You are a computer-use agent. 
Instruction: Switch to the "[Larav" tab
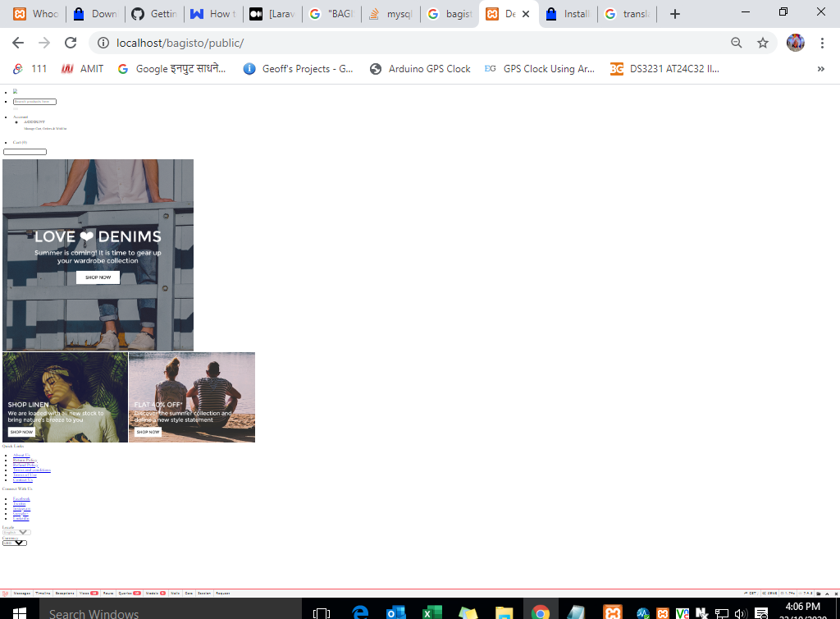(272, 14)
